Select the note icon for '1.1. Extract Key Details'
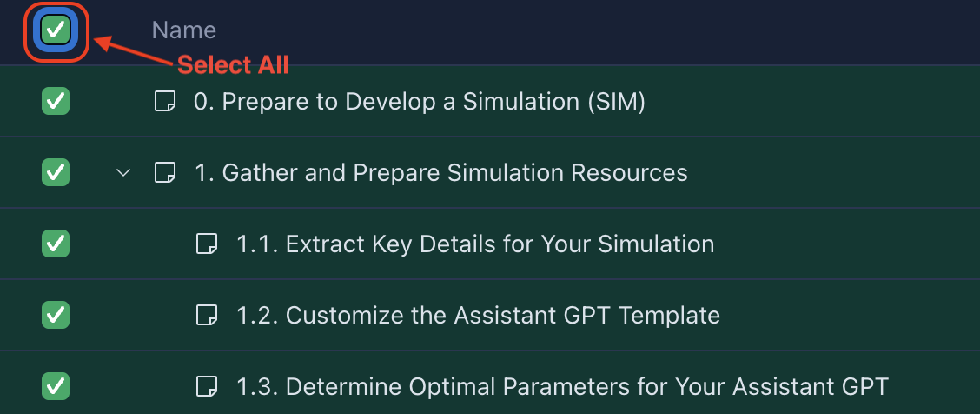Screen dimensions: 980x414 (207, 244)
